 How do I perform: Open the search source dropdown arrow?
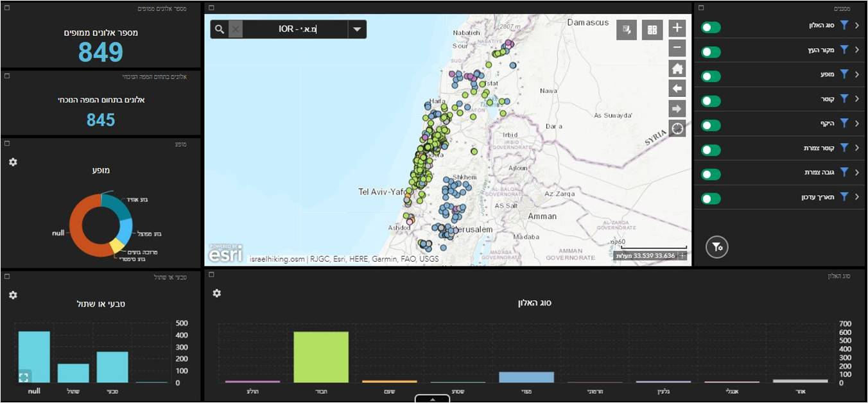tap(358, 30)
